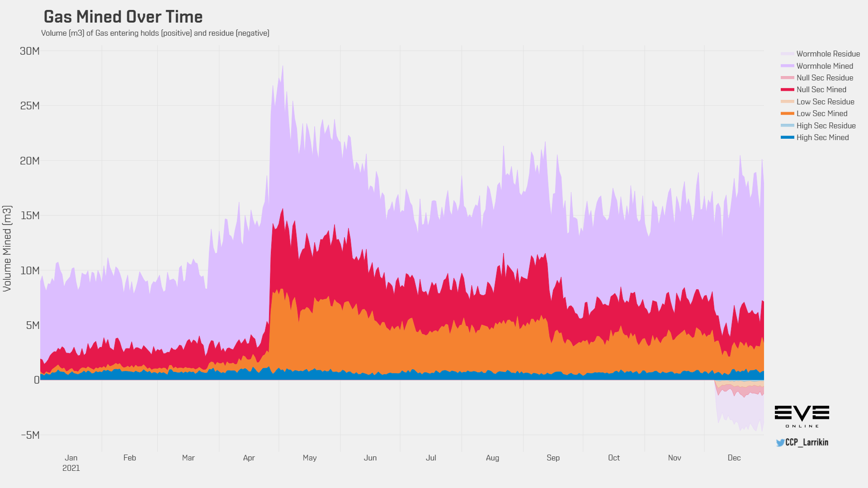Click the chart subtitle about gas volume
This screenshot has width=868, height=488.
[x=155, y=33]
